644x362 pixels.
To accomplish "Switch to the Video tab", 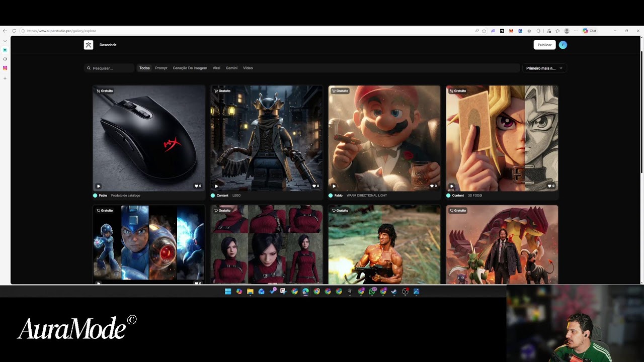I will 248,68.
